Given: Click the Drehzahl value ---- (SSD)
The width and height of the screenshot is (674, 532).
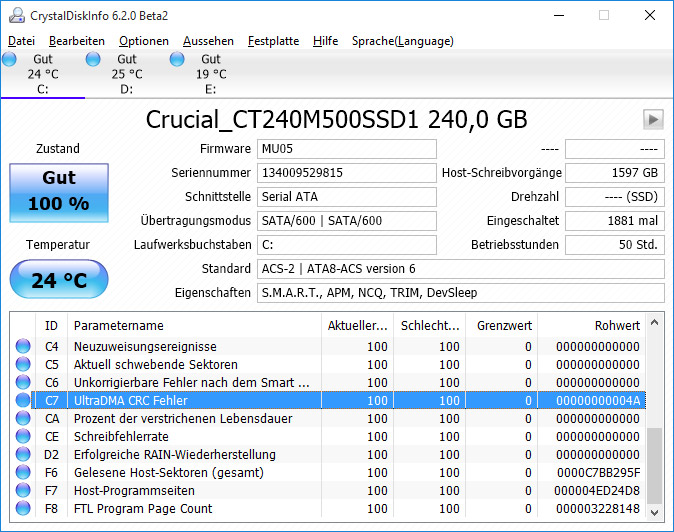Looking at the screenshot, I should (x=615, y=197).
